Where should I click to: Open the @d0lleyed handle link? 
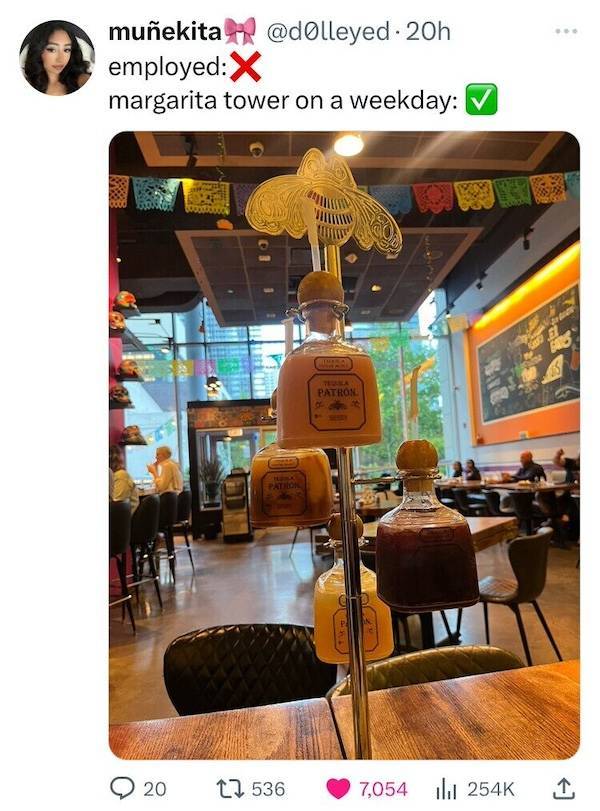[328, 32]
